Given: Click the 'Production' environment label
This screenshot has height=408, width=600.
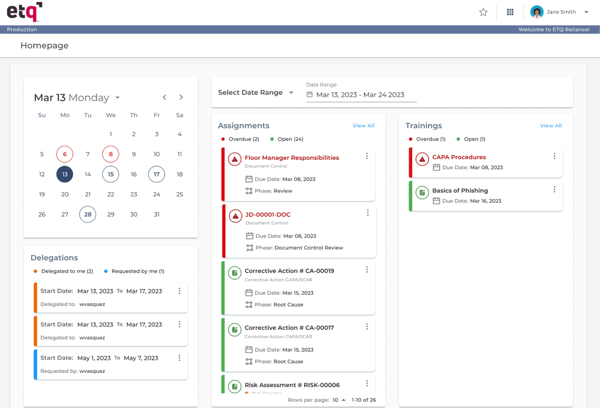Looking at the screenshot, I should [22, 29].
